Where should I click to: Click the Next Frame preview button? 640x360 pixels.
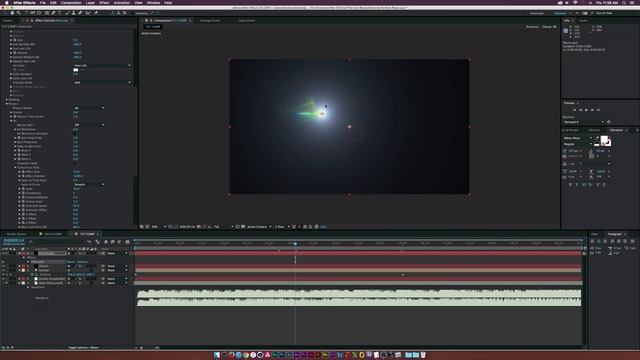[x=592, y=110]
